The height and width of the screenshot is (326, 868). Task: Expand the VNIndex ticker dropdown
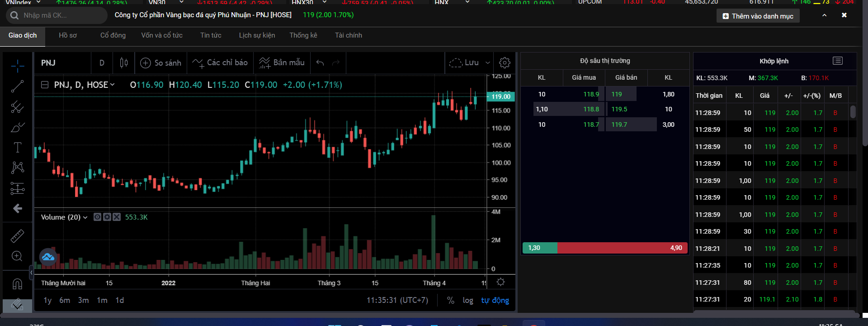(38, 2)
